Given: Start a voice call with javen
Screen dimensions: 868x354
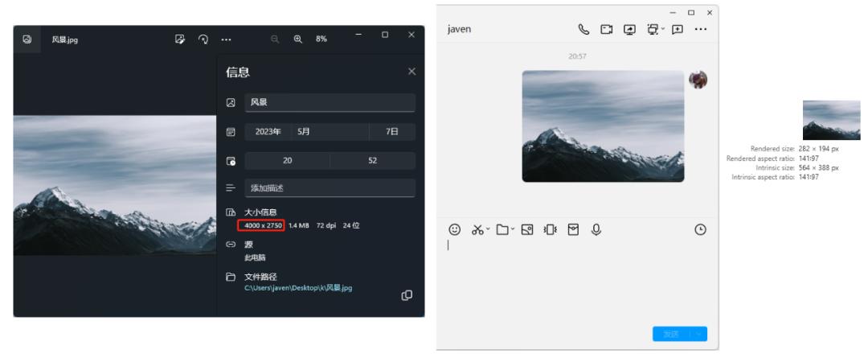Looking at the screenshot, I should pos(583,29).
